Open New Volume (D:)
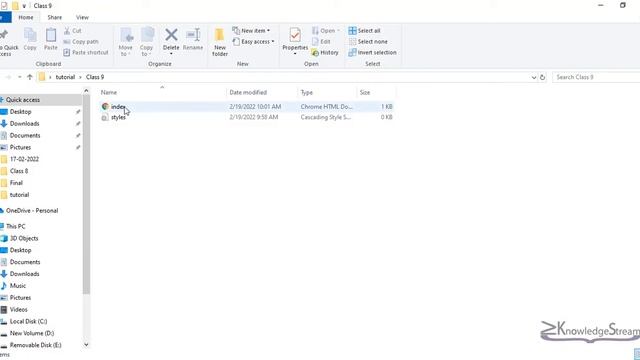This screenshot has height=360, width=640. (x=31, y=333)
